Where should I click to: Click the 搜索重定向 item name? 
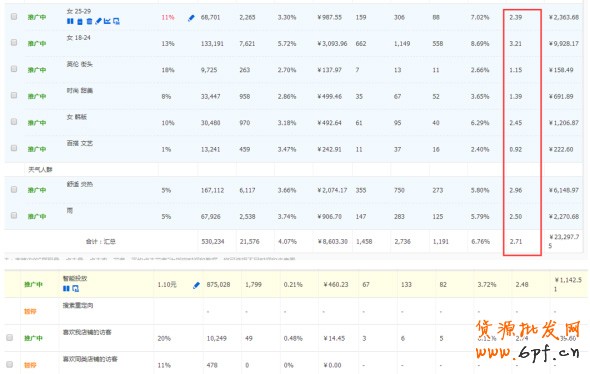78,306
